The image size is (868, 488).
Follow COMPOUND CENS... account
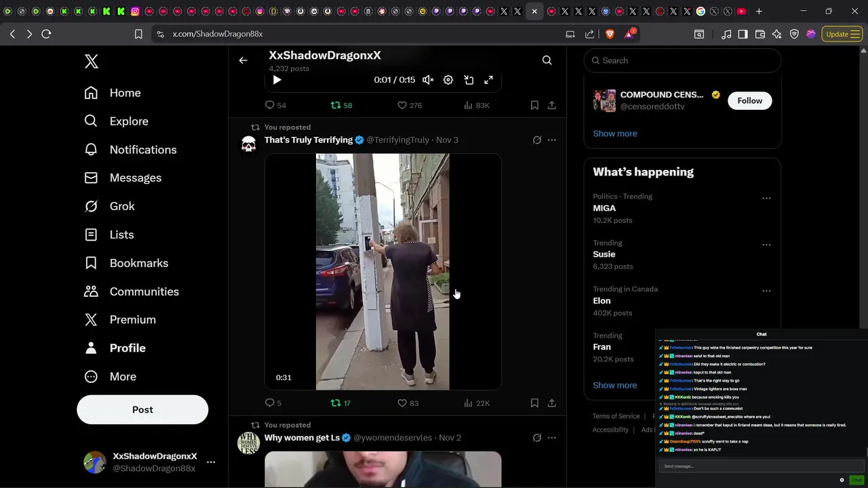(x=749, y=100)
